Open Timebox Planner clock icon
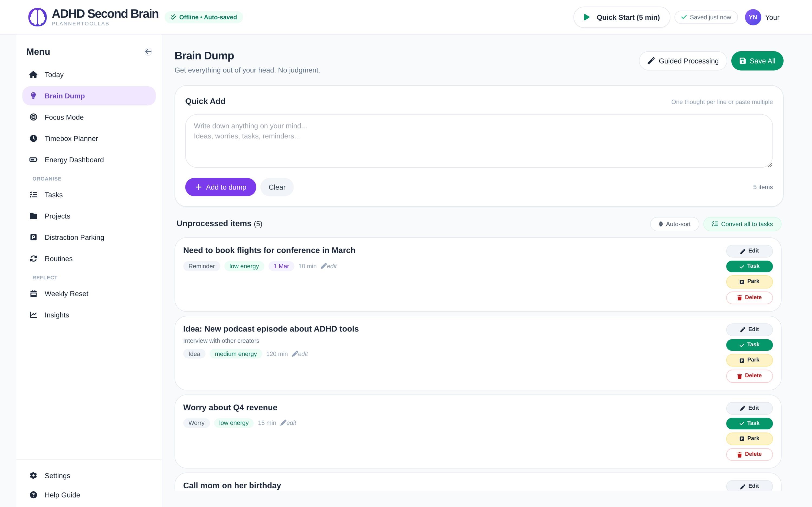The image size is (812, 507). (x=34, y=138)
